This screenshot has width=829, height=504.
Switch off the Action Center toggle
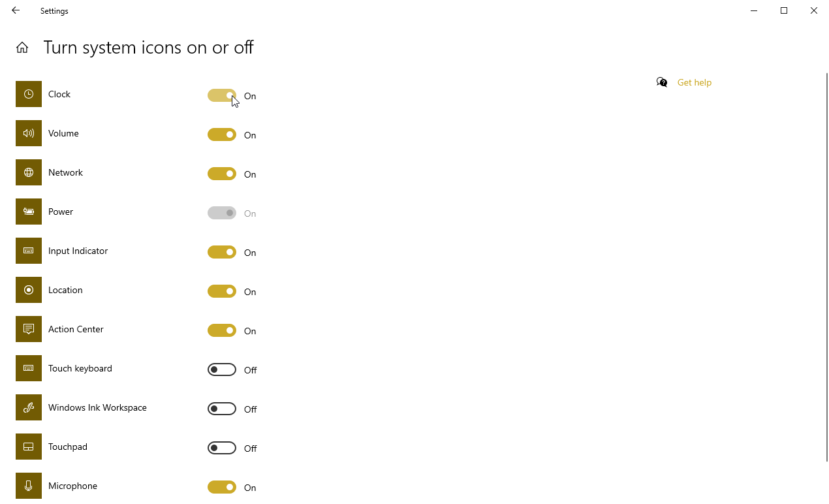click(222, 330)
